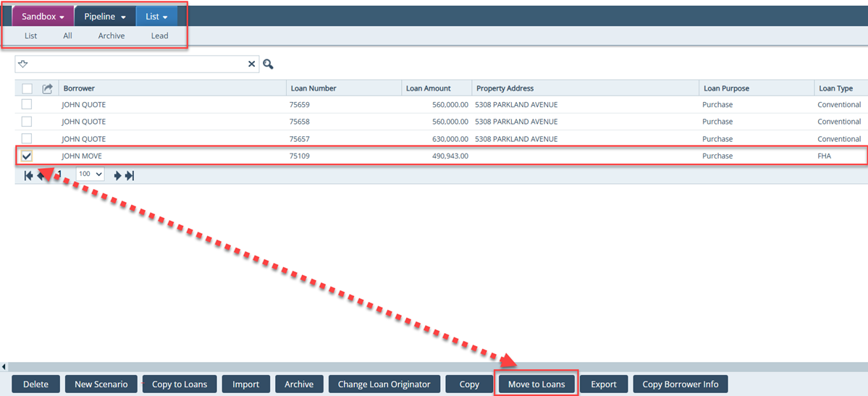868x396 pixels.
Task: Check the loan 75659 row checkbox
Action: 27,104
